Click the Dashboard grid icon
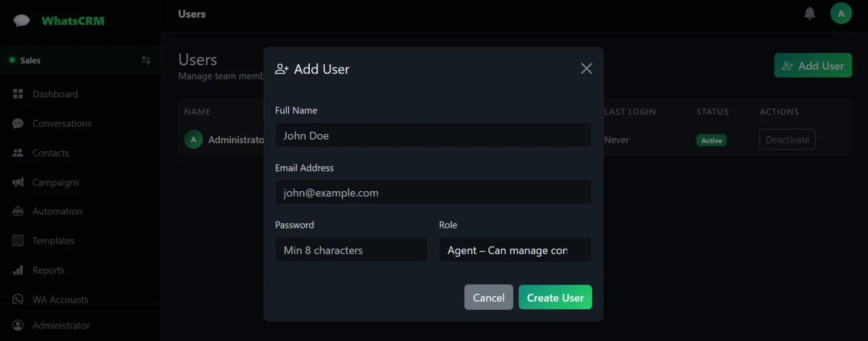The width and height of the screenshot is (868, 341). coord(18,94)
